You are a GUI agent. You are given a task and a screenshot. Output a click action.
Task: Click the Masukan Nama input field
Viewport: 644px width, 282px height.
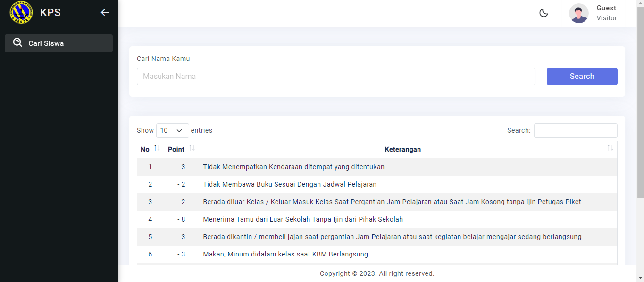336,76
